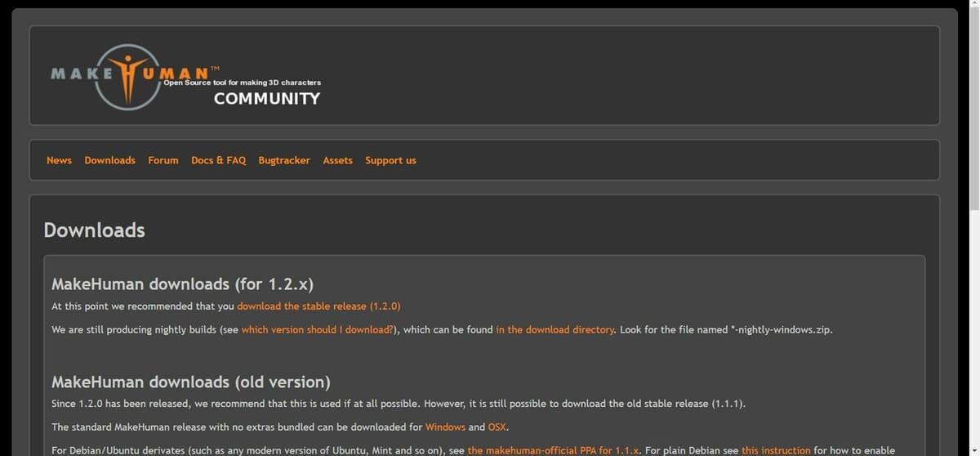Viewport: 980px width, 456px height.
Task: Open 'the makehuman-official PPA for 1.1.x' link
Action: [553, 451]
